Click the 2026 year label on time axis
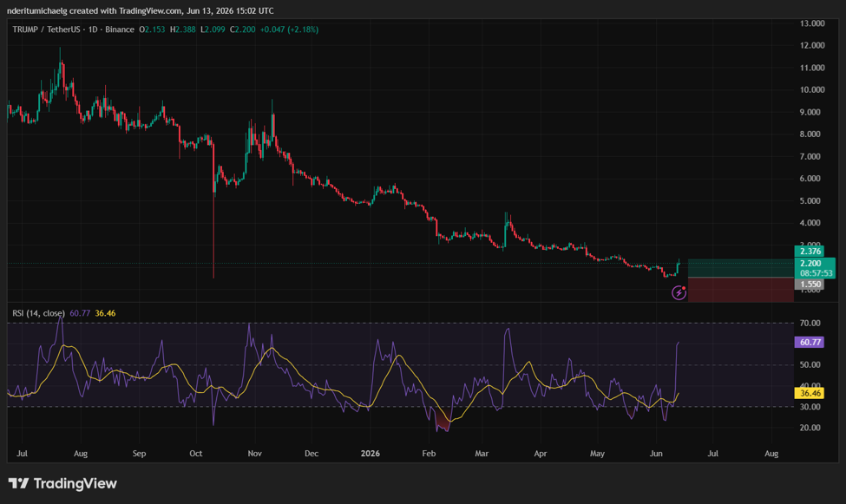The height and width of the screenshot is (504, 846). (x=371, y=454)
